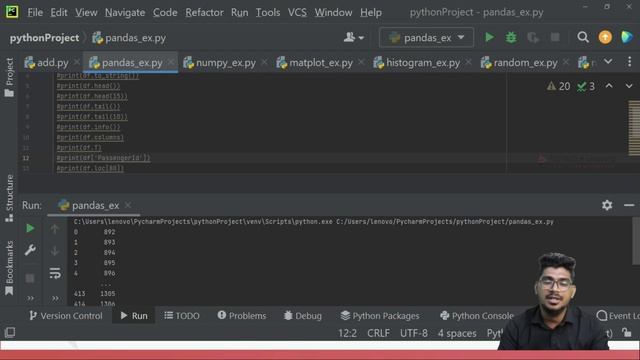
Task: Open the TODO tool window
Action: [182, 316]
